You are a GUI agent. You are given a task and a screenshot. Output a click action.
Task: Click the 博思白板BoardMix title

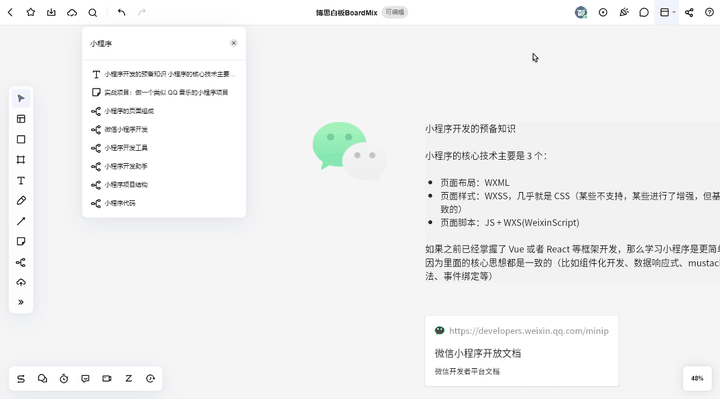pyautogui.click(x=346, y=13)
